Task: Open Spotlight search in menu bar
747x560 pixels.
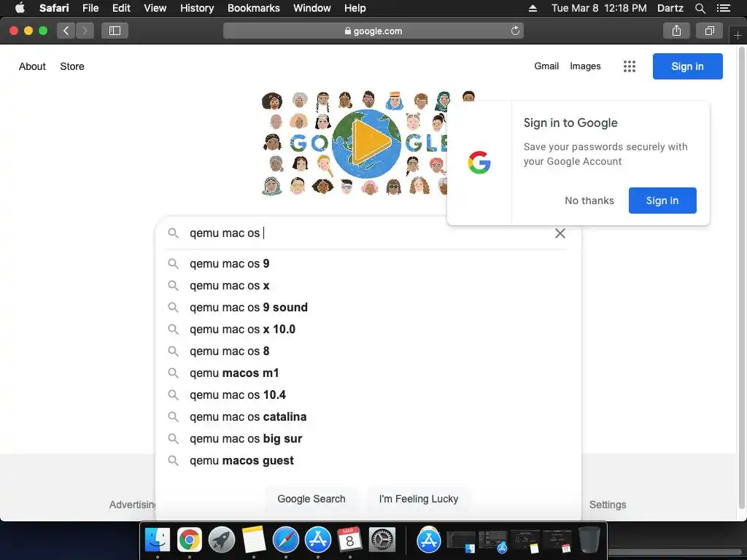Action: pyautogui.click(x=700, y=8)
